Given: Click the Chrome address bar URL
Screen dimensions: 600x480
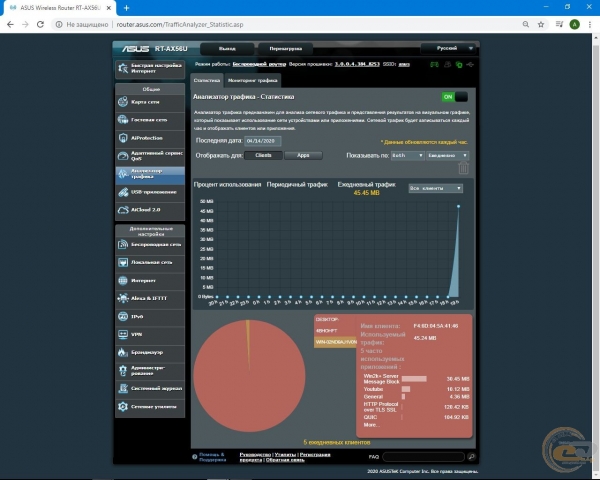Looking at the screenshot, I should [x=179, y=24].
